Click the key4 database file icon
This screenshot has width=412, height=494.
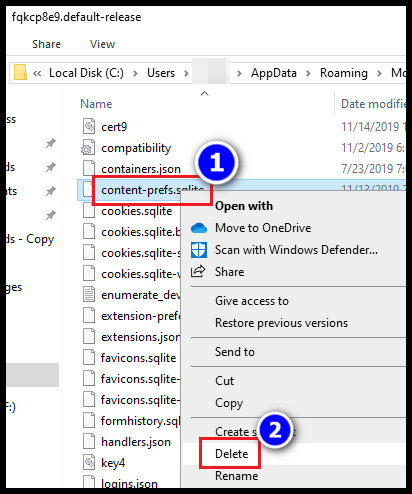(89, 463)
